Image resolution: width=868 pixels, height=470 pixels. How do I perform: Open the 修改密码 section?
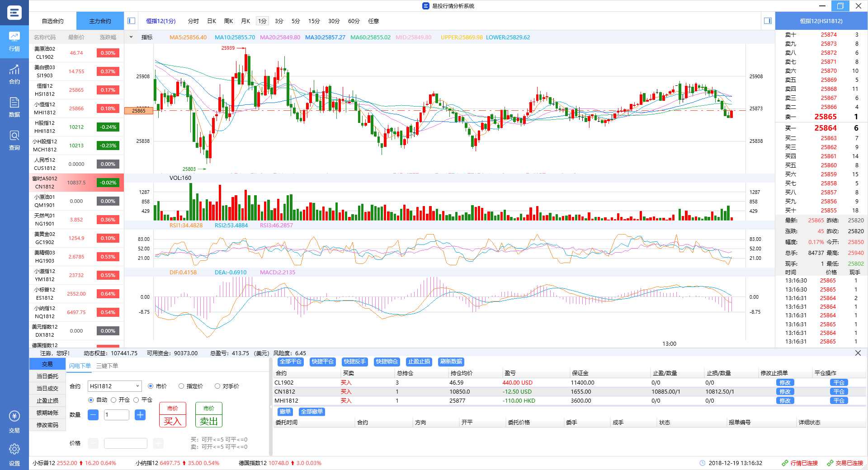(x=47, y=425)
